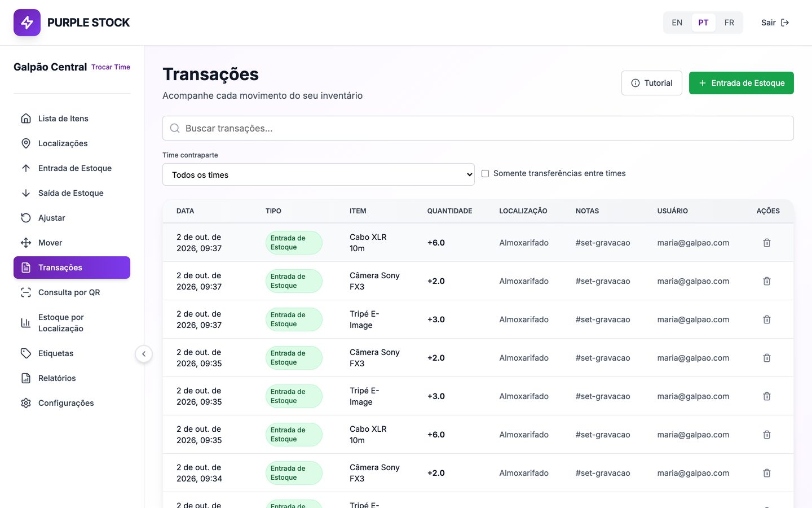Click the NOTAS column header
The height and width of the screenshot is (508, 812).
[x=588, y=211]
